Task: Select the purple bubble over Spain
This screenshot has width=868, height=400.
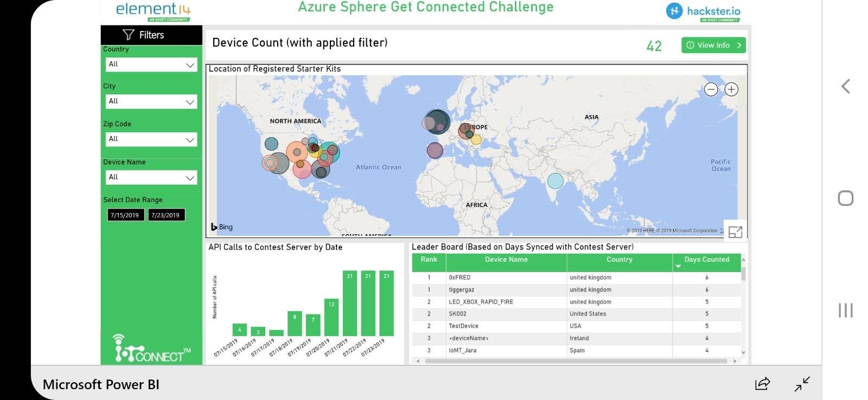Action: point(435,150)
